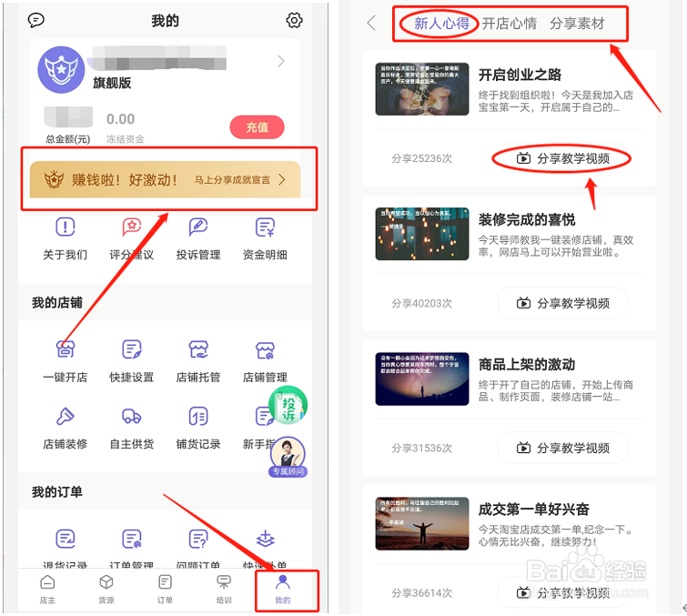Tap the 0.00 冻结资金 amount
Viewport: 687px width, 616px height.
coord(120,119)
